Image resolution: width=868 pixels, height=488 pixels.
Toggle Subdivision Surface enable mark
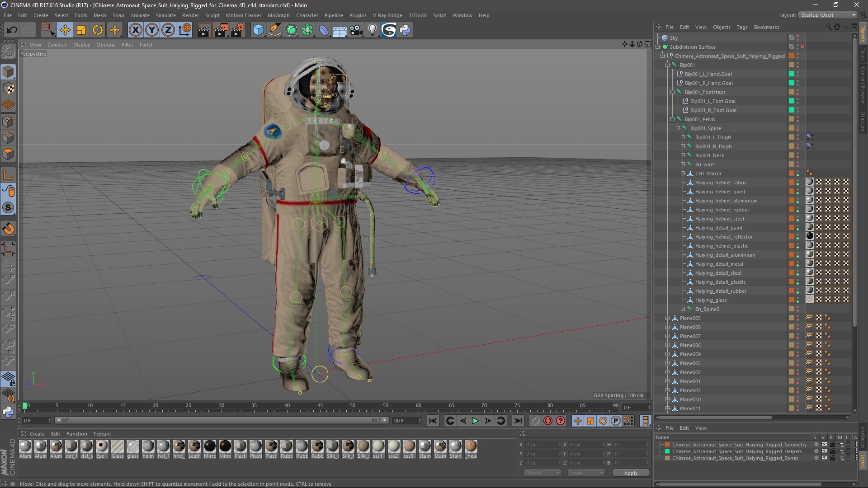802,47
